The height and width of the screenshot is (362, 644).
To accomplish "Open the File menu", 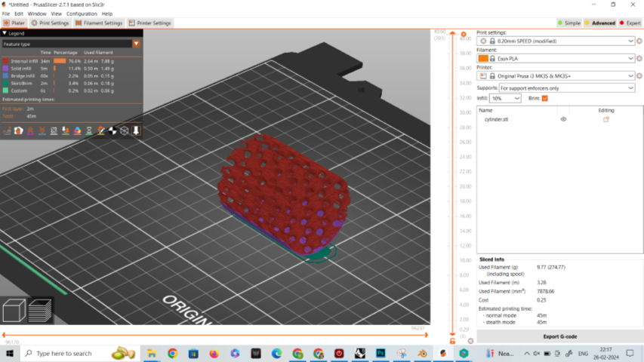I will click(x=6, y=14).
